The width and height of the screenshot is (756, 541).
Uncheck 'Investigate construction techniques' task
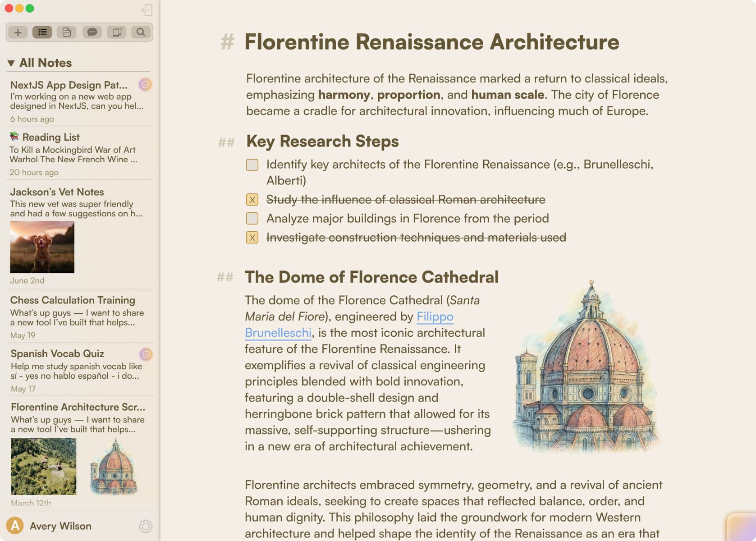coord(252,238)
